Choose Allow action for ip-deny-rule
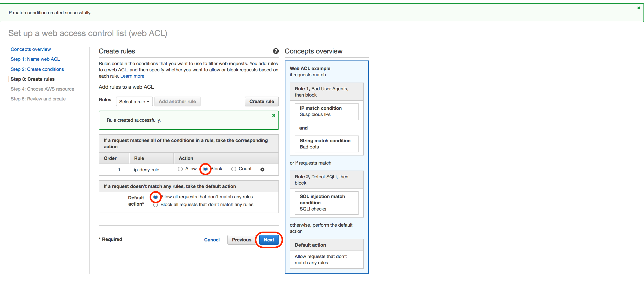The height and width of the screenshot is (284, 644). coord(180,169)
